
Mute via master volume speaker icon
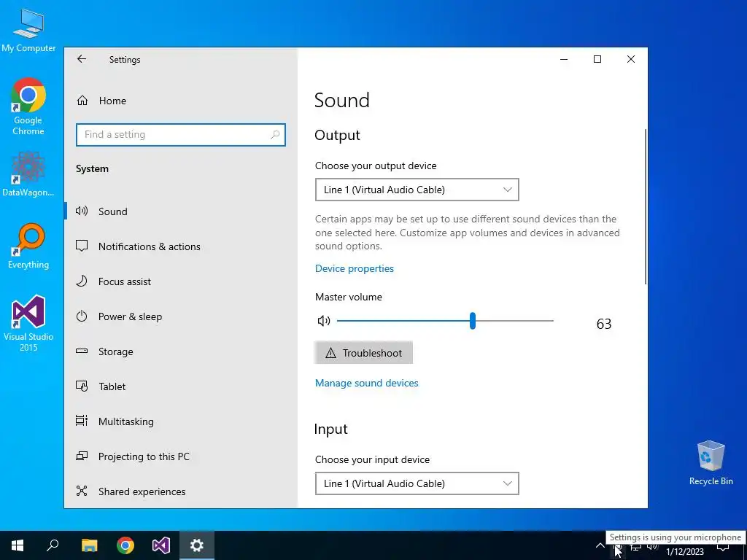324,321
